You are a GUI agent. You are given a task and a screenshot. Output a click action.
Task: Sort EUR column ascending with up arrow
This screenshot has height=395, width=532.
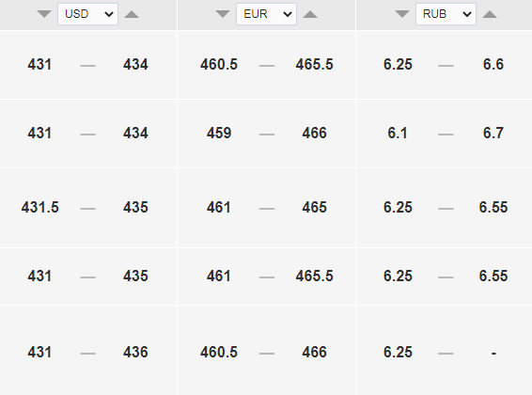click(310, 14)
